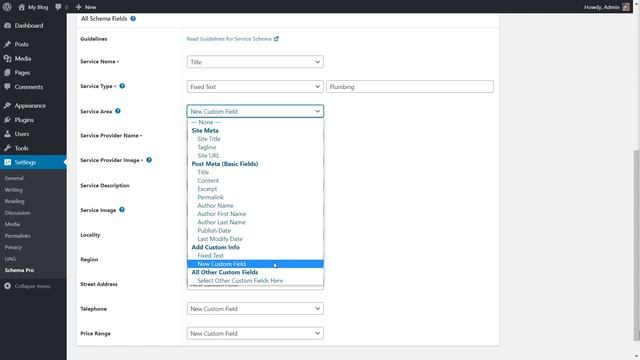Viewport: 640px width, 360px height.
Task: Expand the Telephone field dropdown
Action: [255, 309]
